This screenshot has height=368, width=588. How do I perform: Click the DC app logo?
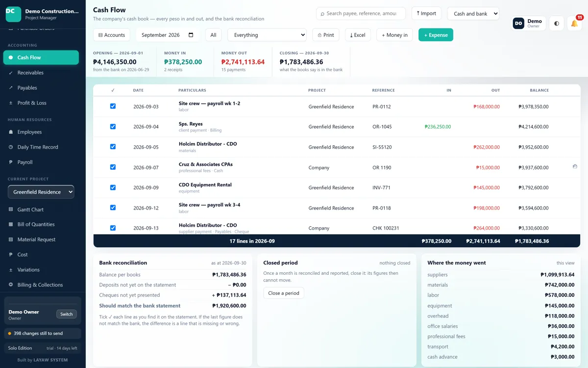(x=13, y=14)
